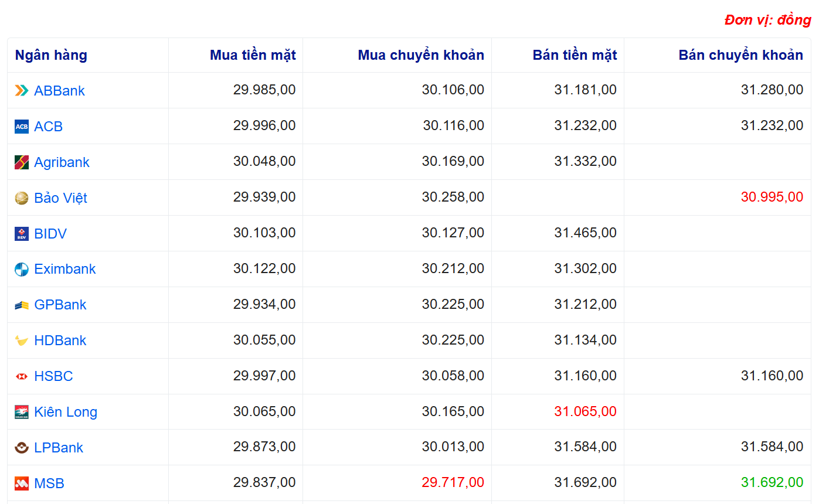The height and width of the screenshot is (504, 819).
Task: Click the Bảo Việt logo icon
Action: click(x=22, y=198)
